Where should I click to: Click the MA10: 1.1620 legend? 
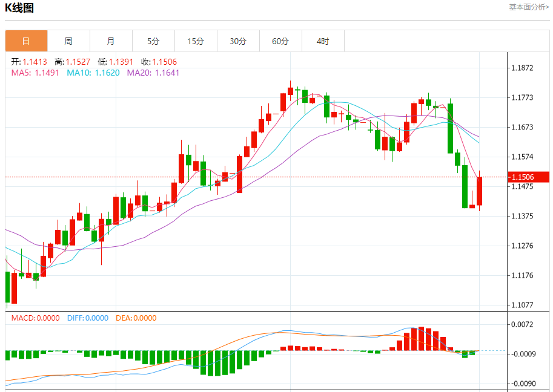coord(93,73)
